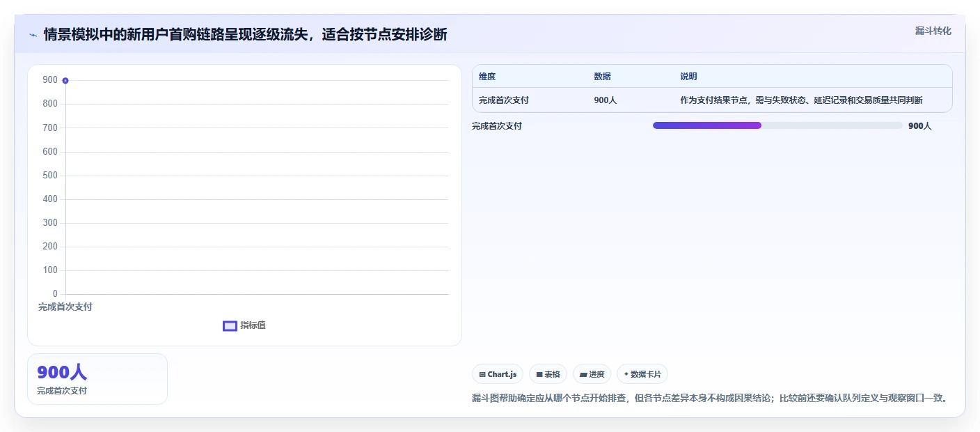Click the 数据卡片 tag chip
980x432 pixels.
click(642, 374)
